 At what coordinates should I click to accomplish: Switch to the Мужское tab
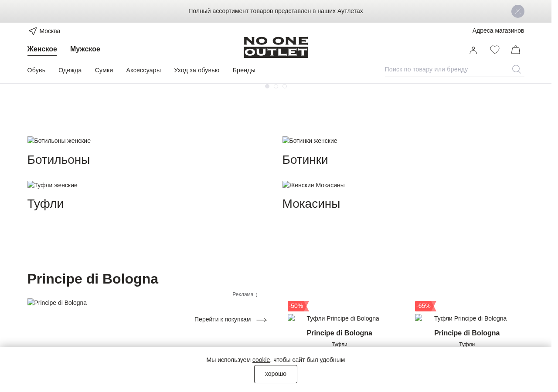[x=85, y=49]
